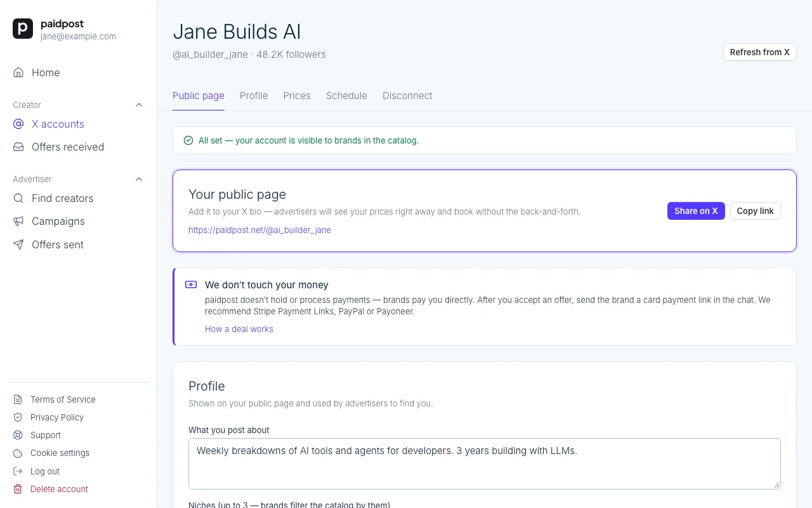This screenshot has height=508, width=812.
Task: Click the paidpost logo icon
Action: pyautogui.click(x=23, y=29)
